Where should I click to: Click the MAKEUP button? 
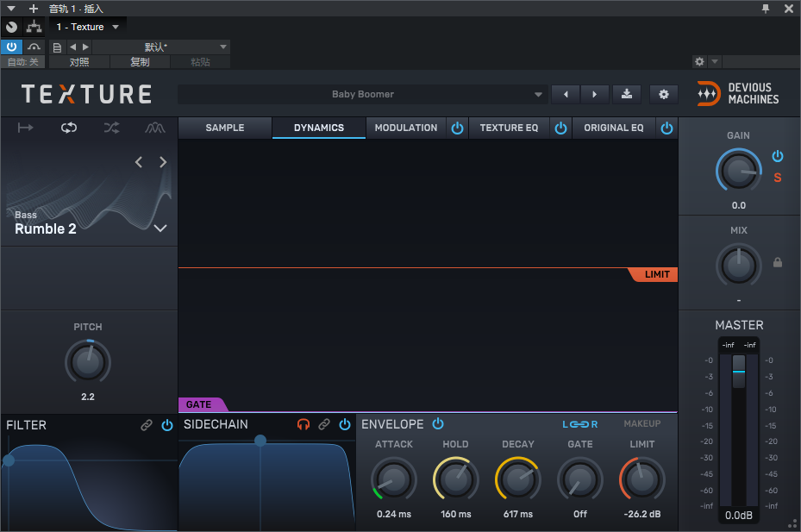[642, 423]
